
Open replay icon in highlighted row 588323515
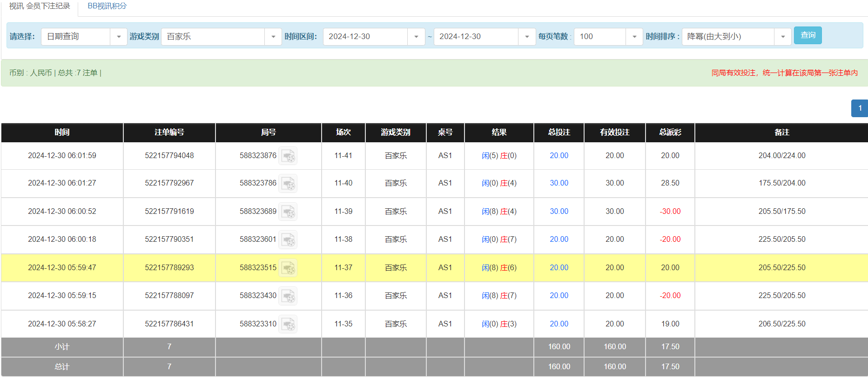point(288,268)
